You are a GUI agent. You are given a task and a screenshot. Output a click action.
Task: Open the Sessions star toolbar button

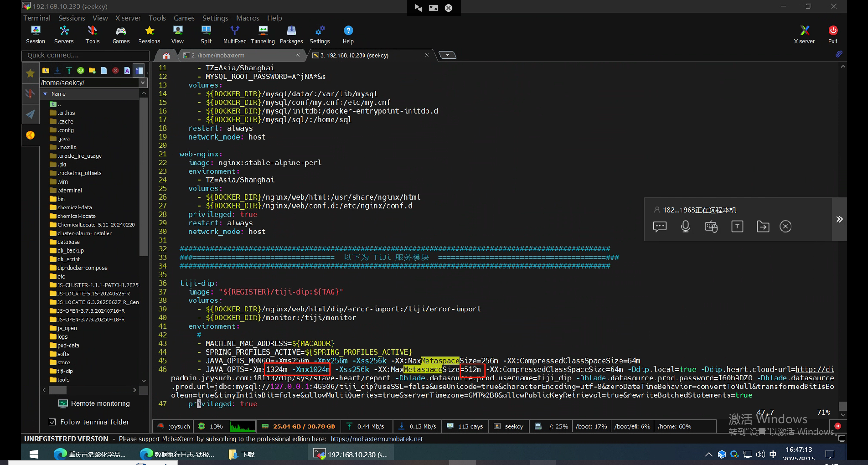(149, 35)
